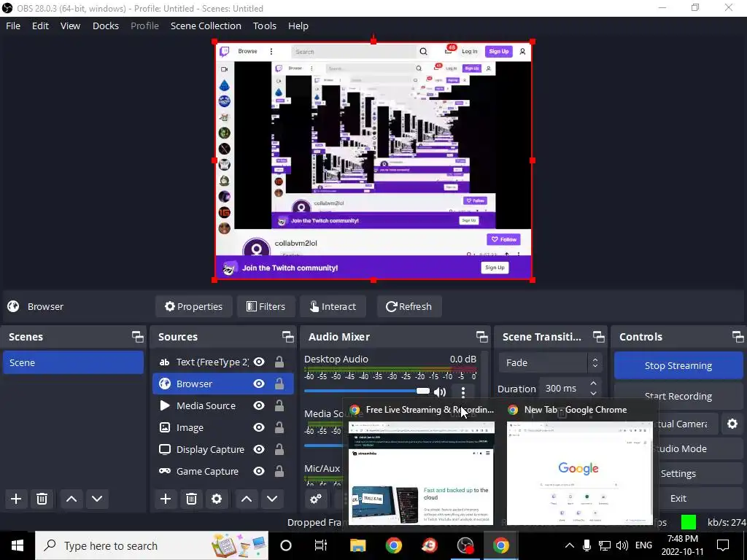Lock the Image source
The image size is (747, 560).
click(279, 427)
